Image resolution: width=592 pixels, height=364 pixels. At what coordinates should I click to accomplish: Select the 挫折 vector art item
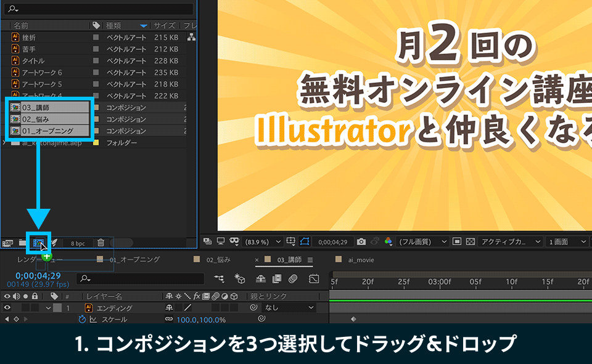tap(29, 38)
